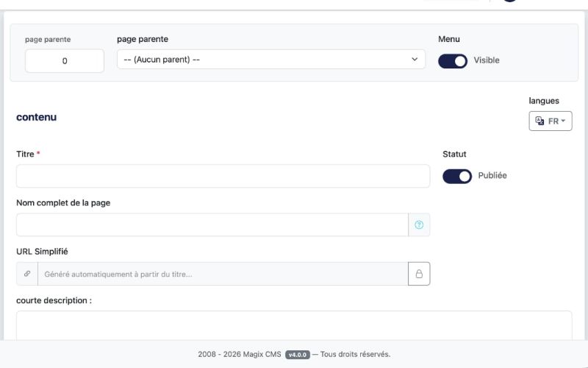This screenshot has width=588, height=368.
Task: Click inside the courte description text area
Action: (x=294, y=325)
